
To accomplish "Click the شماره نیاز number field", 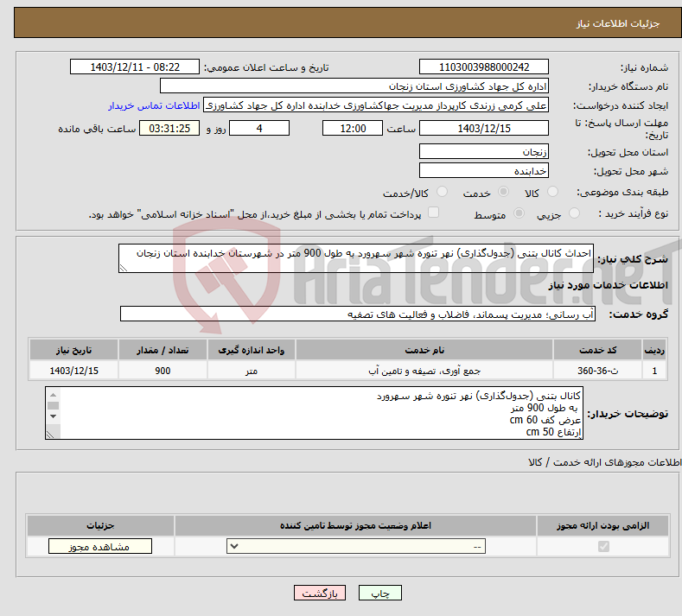I will 484,67.
